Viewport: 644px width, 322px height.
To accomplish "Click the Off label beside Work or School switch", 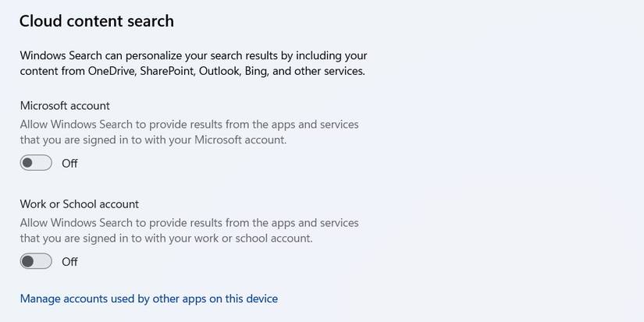I will pos(69,262).
